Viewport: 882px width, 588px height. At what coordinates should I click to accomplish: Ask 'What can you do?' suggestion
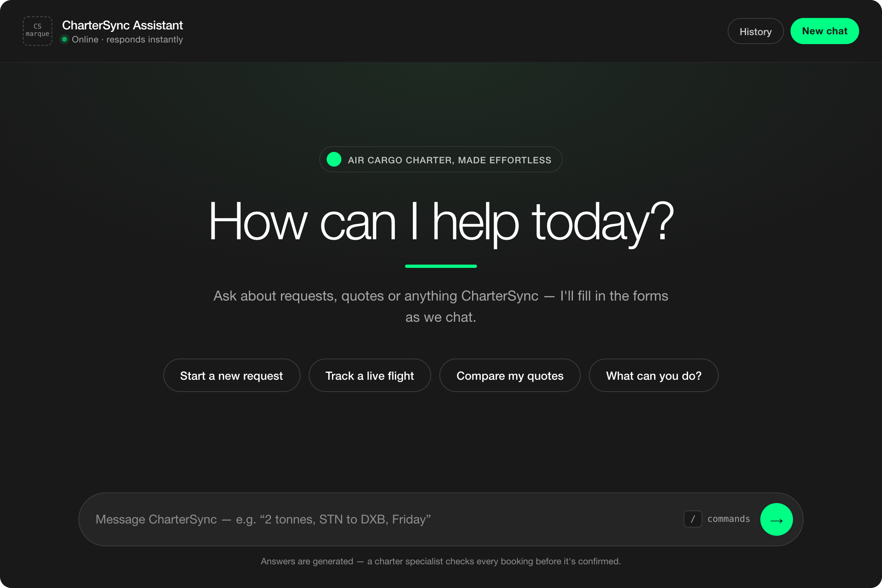point(653,376)
